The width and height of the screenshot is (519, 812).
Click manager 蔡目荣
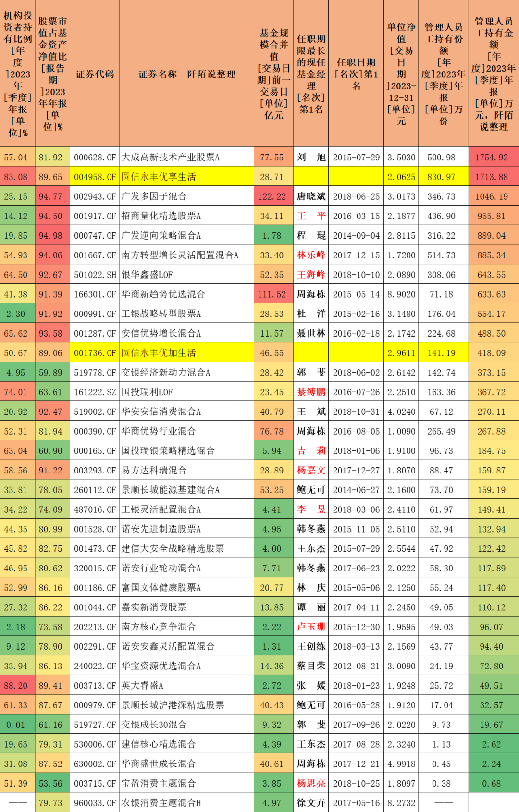[311, 667]
